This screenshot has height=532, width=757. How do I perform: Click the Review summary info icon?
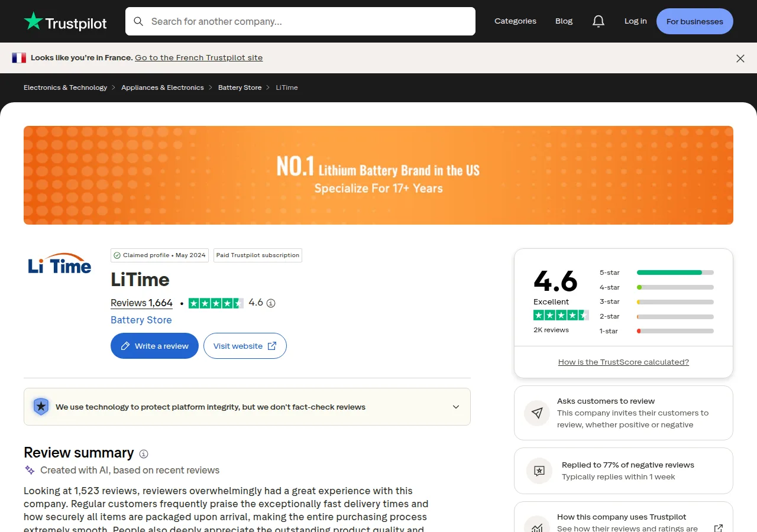[144, 454]
